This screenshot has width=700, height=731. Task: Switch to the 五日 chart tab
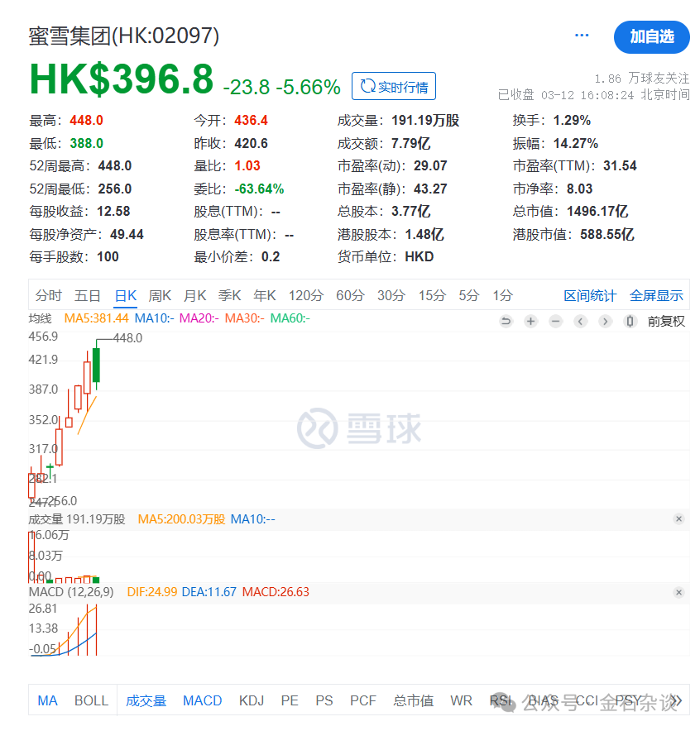pyautogui.click(x=88, y=295)
